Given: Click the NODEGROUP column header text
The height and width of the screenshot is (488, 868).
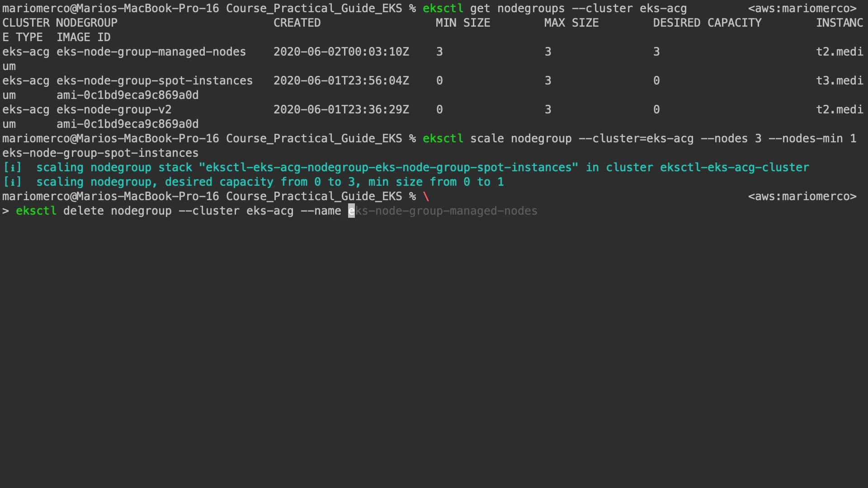Looking at the screenshot, I should coord(87,23).
